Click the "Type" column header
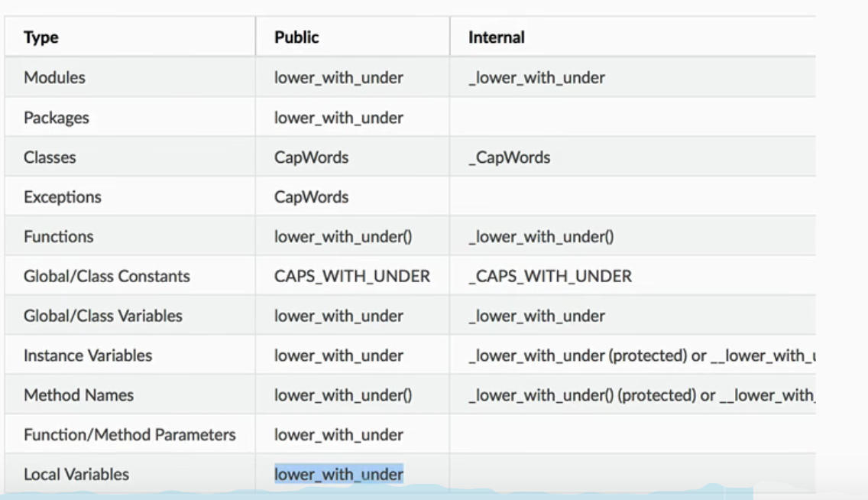The height and width of the screenshot is (500, 868). tap(41, 37)
